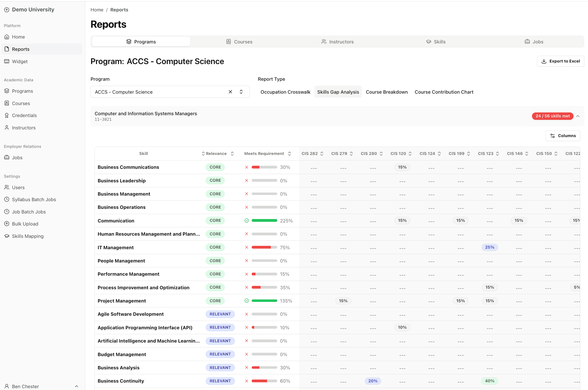Click the RELEVANT badge for Agile Software Development
The height and width of the screenshot is (390, 588).
click(x=220, y=314)
